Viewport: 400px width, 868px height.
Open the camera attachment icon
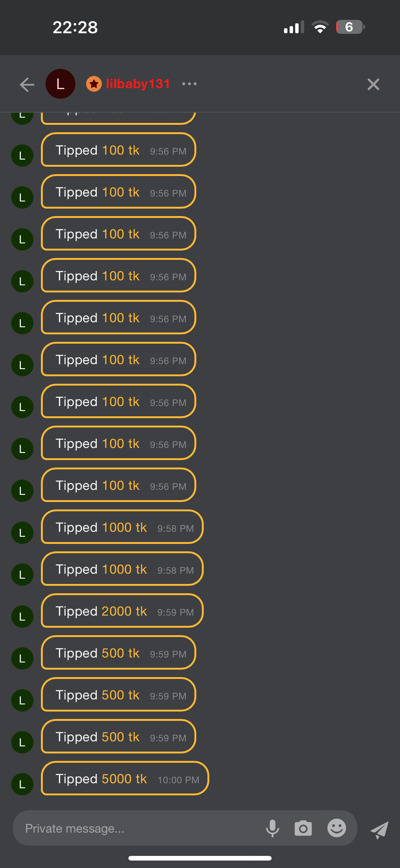pos(303,828)
